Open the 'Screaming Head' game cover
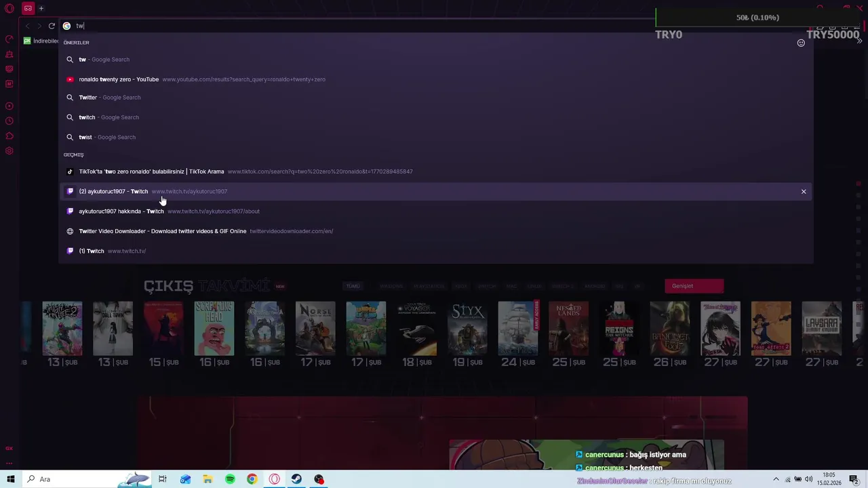The width and height of the screenshot is (868, 488). [214, 329]
